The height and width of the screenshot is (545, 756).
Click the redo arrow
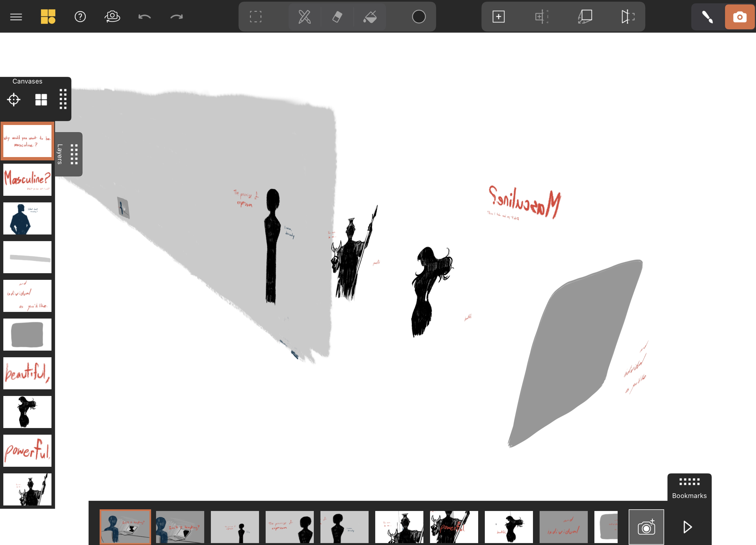pos(176,17)
